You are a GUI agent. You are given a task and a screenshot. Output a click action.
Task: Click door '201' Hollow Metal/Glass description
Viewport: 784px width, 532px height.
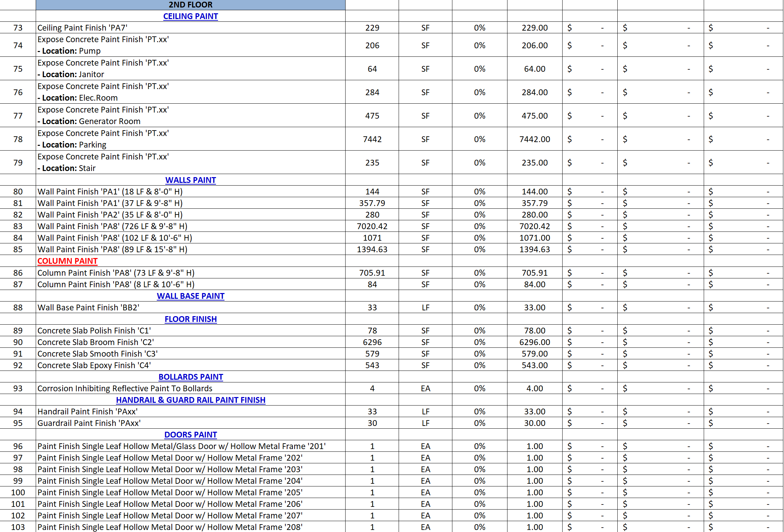coord(182,446)
